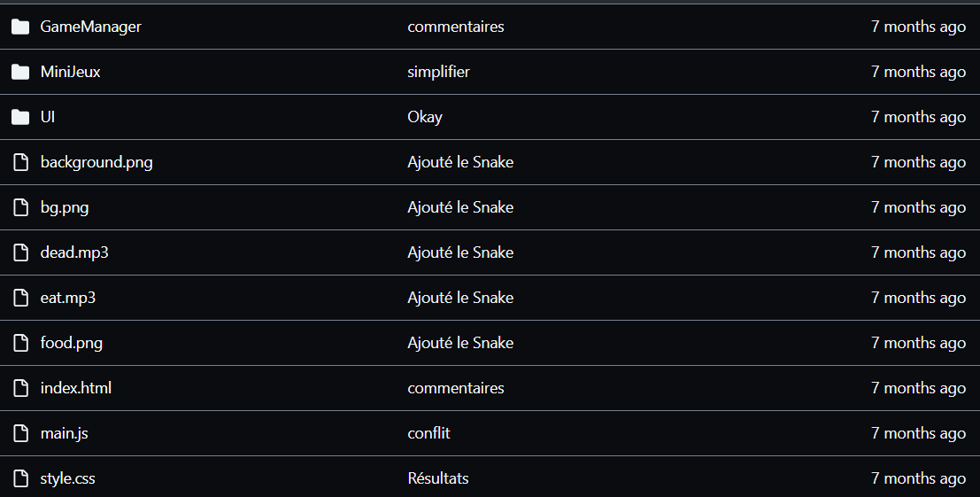
Task: Click the file icon next to main.js
Action: click(x=20, y=433)
